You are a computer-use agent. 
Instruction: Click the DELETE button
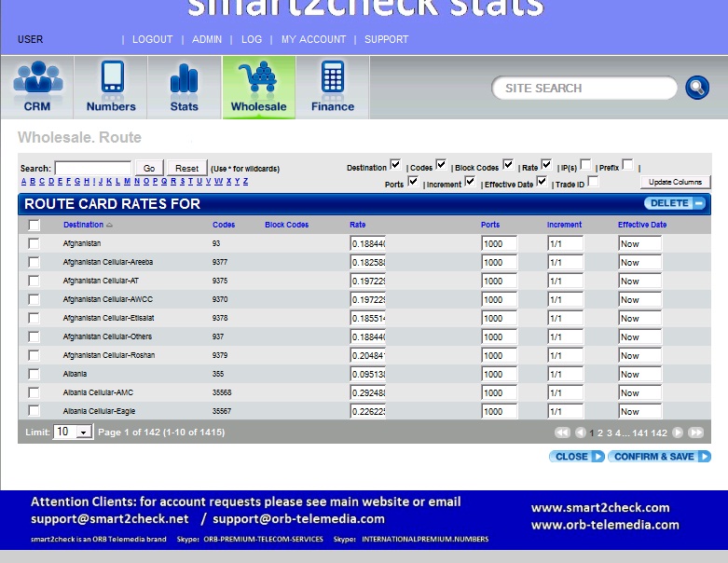[675, 203]
